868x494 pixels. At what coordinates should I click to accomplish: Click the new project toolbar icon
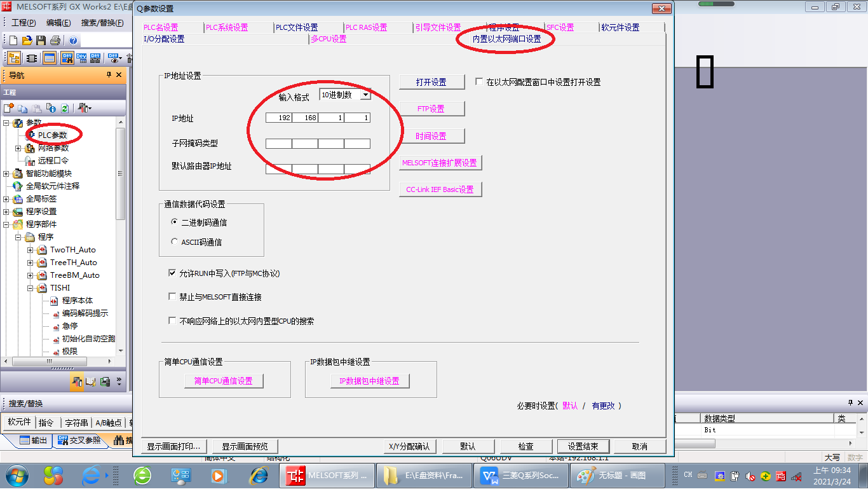pos(13,41)
